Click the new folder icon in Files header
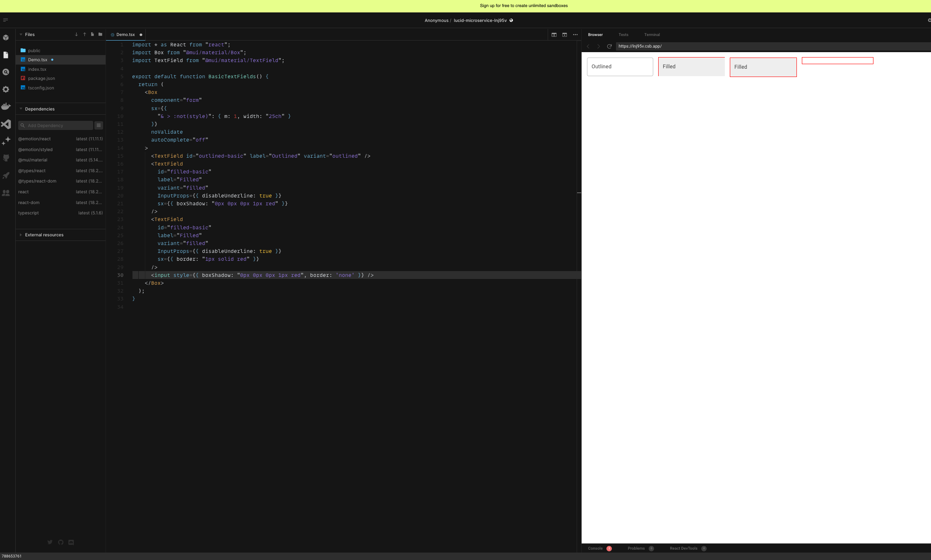This screenshot has height=560, width=931. tap(100, 34)
